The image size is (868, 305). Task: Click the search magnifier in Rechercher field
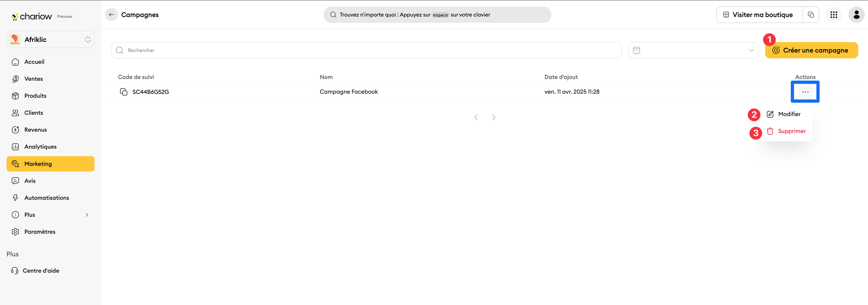[120, 50]
